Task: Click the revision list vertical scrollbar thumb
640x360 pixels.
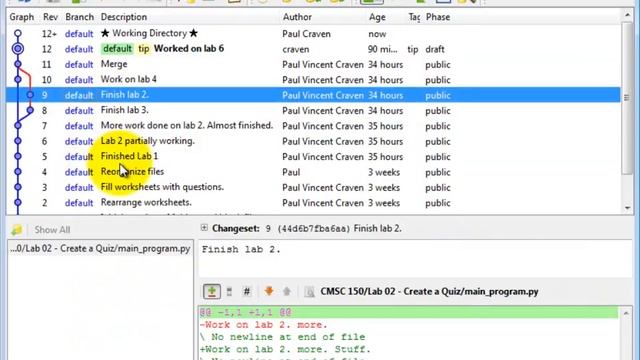Action: [x=627, y=98]
